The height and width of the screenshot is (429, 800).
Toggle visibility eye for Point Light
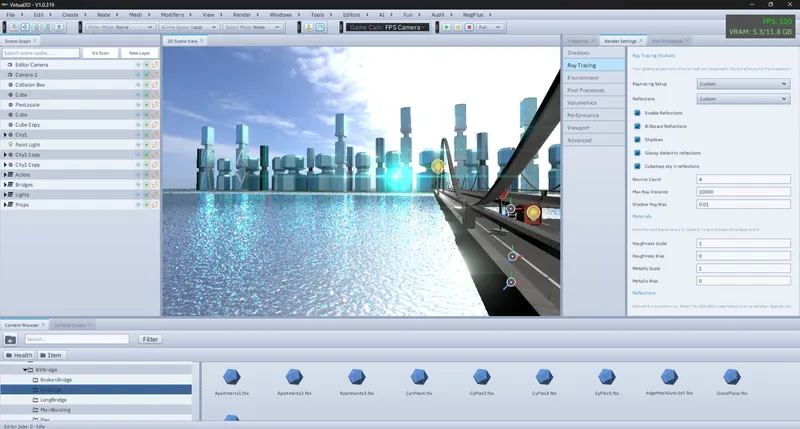[x=138, y=145]
